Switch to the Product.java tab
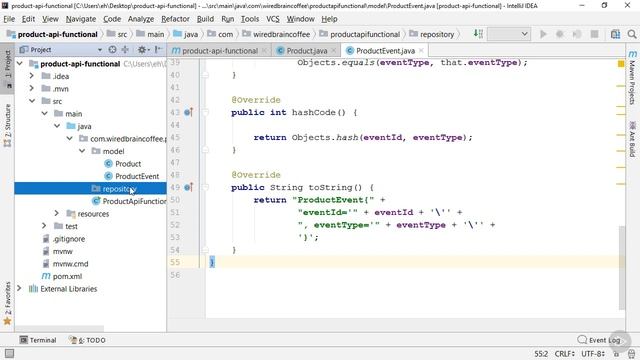Viewport: 640px width, 360px height. click(x=307, y=51)
